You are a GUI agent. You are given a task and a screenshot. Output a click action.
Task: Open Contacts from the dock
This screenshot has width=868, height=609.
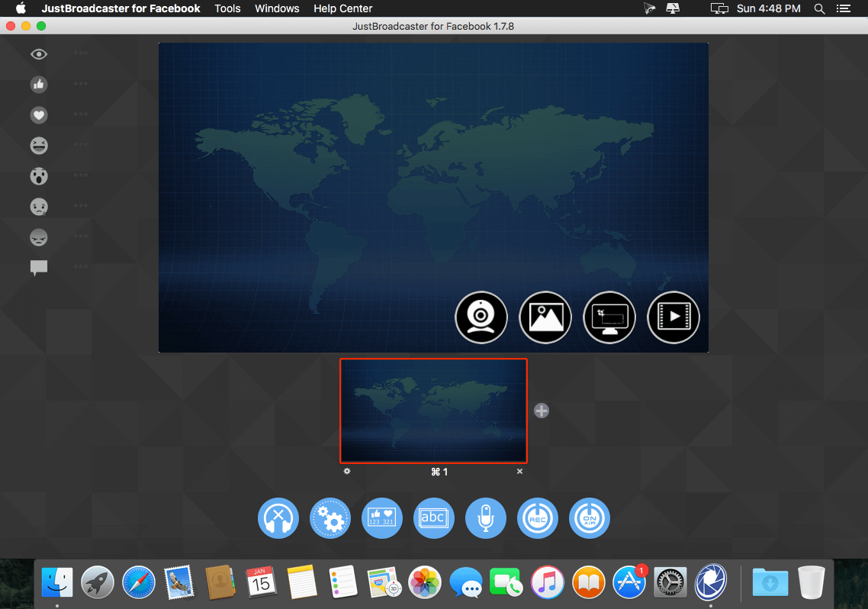click(220, 582)
